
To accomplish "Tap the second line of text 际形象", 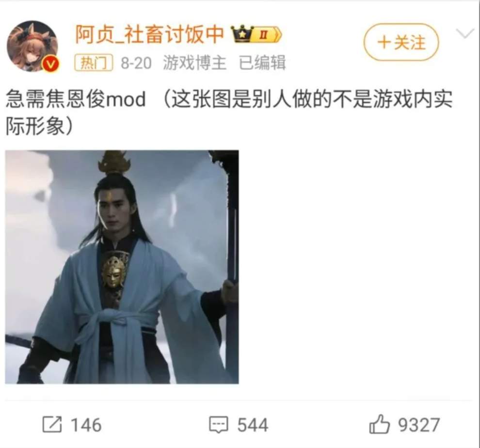I will (x=40, y=126).
